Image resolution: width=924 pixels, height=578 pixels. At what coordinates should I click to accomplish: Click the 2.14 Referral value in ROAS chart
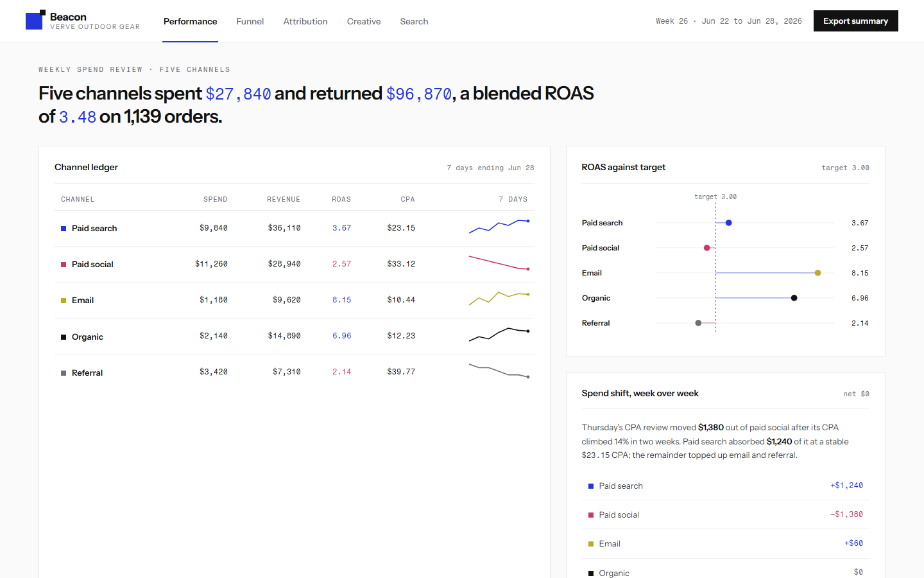click(x=860, y=323)
